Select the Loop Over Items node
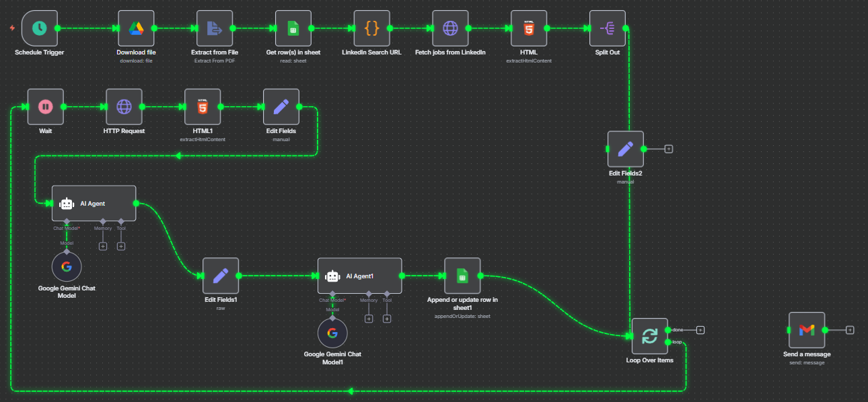Viewport: 868px width, 402px height. pos(649,335)
